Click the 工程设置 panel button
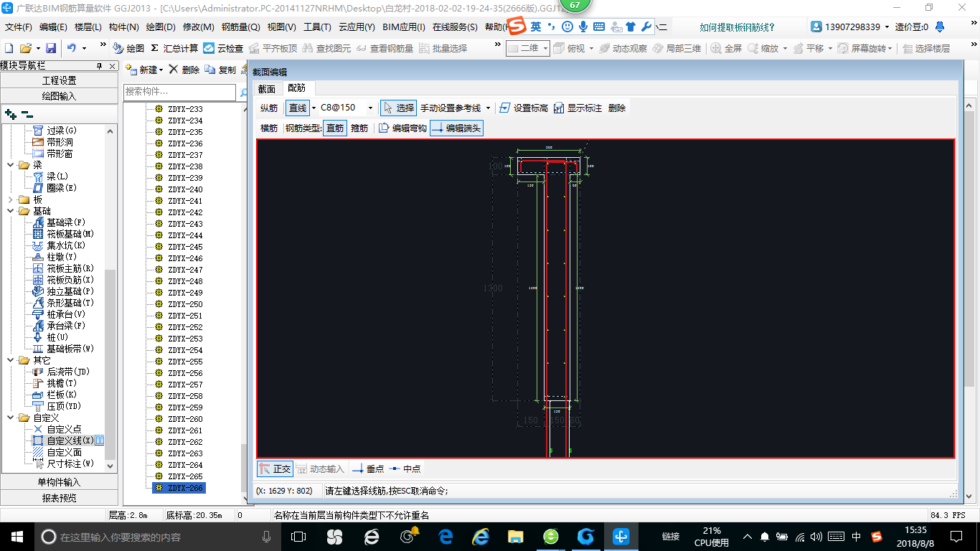980x551 pixels. click(x=59, y=80)
